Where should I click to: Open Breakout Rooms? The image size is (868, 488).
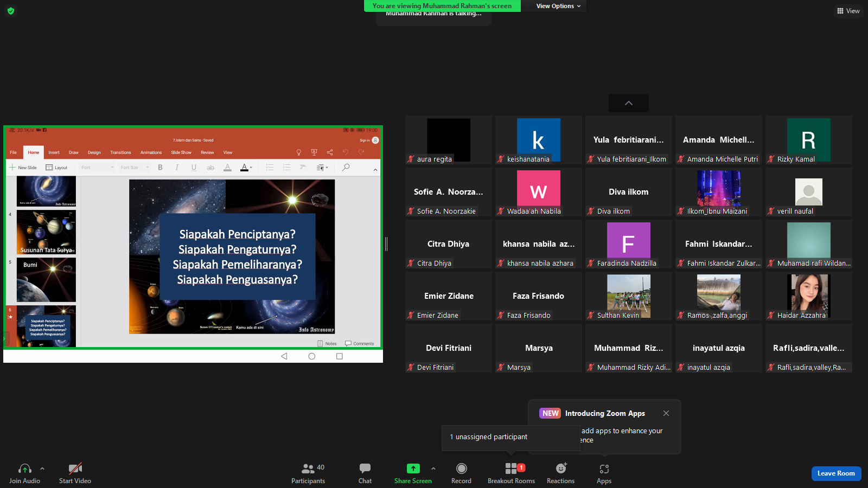click(x=511, y=473)
